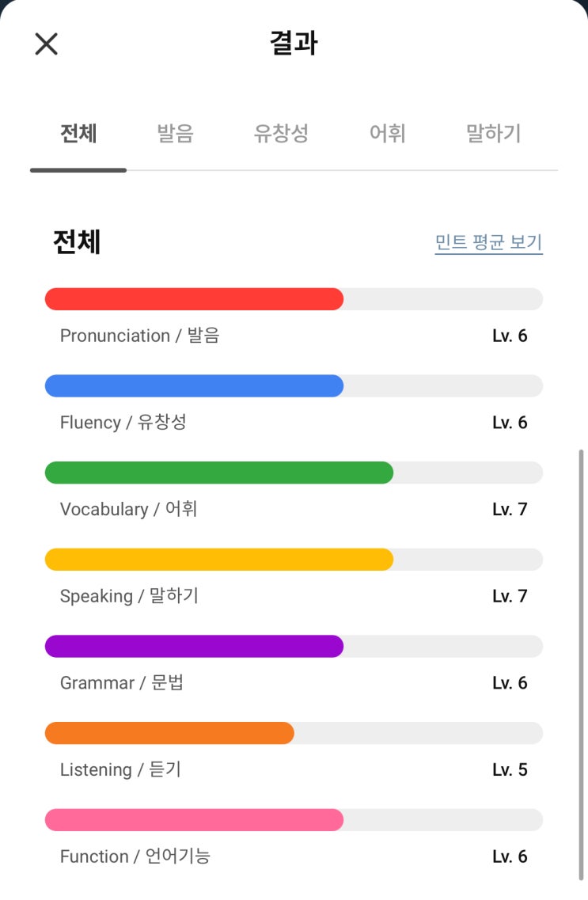
Task: Select the 어휘 tab
Action: point(388,134)
